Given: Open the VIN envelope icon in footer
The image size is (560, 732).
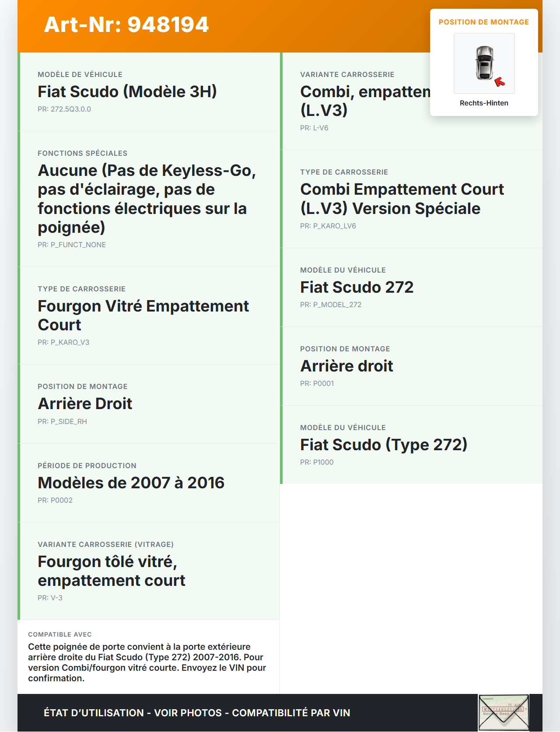Looking at the screenshot, I should pyautogui.click(x=504, y=712).
